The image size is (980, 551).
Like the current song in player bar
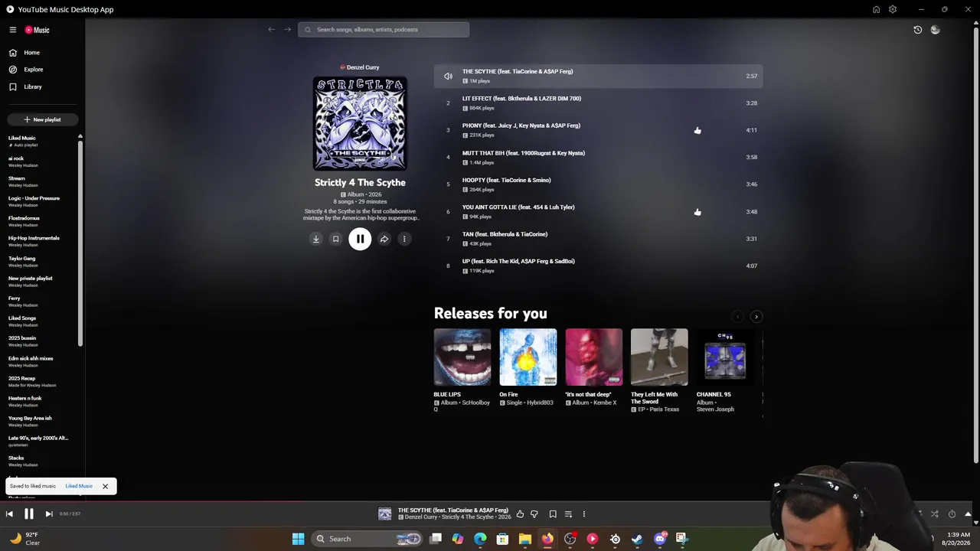520,514
